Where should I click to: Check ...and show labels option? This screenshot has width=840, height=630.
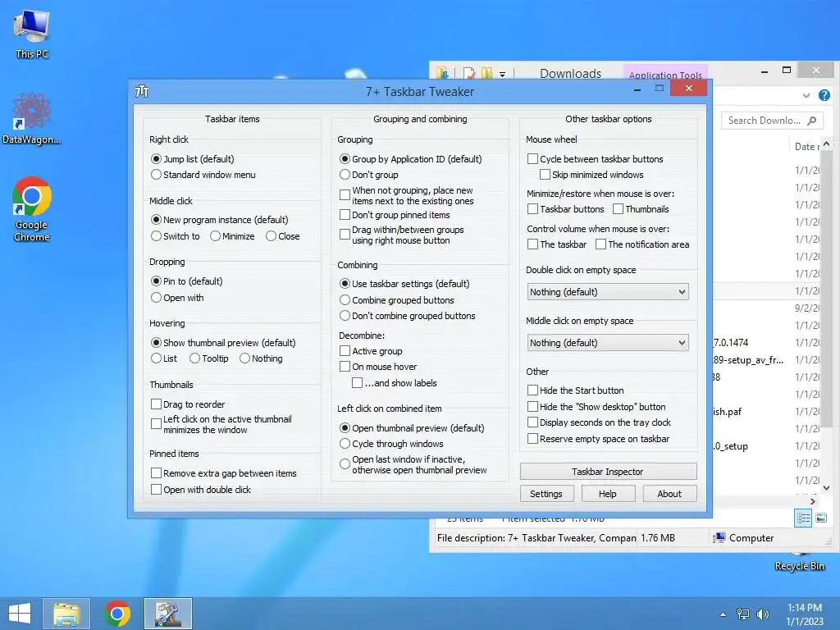(395, 383)
